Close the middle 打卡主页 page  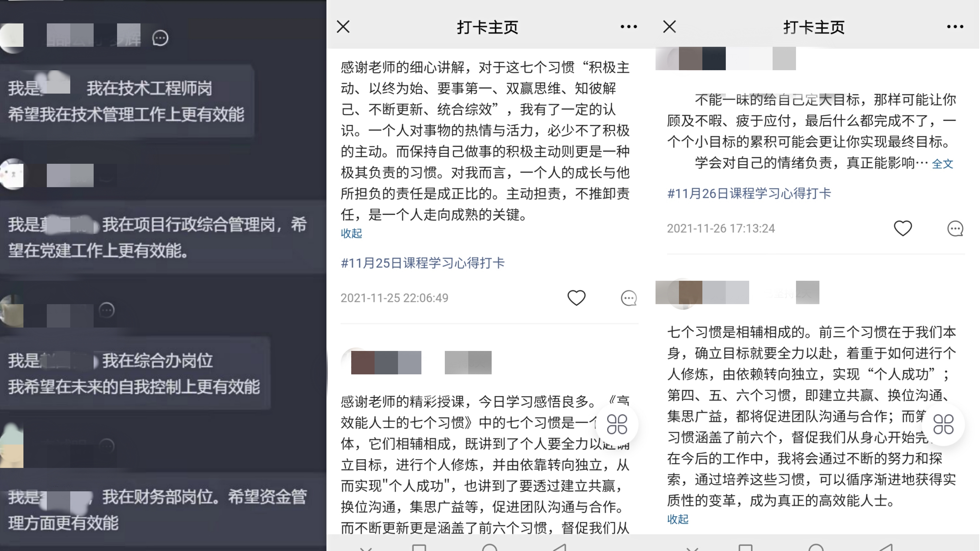343,27
